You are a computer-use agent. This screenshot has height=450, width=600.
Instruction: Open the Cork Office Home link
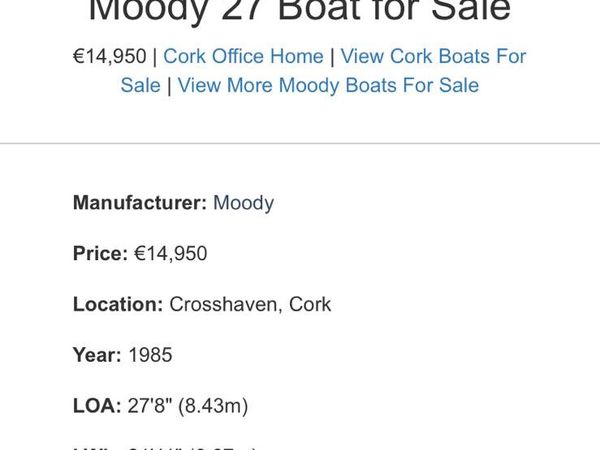pyautogui.click(x=243, y=56)
